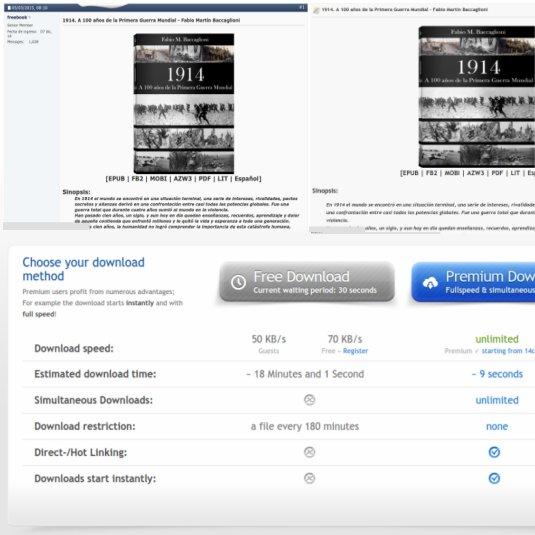Viewport: 535px width, 535px height.
Task: Click the blue checkmark for Downloads start instantly
Action: click(494, 478)
